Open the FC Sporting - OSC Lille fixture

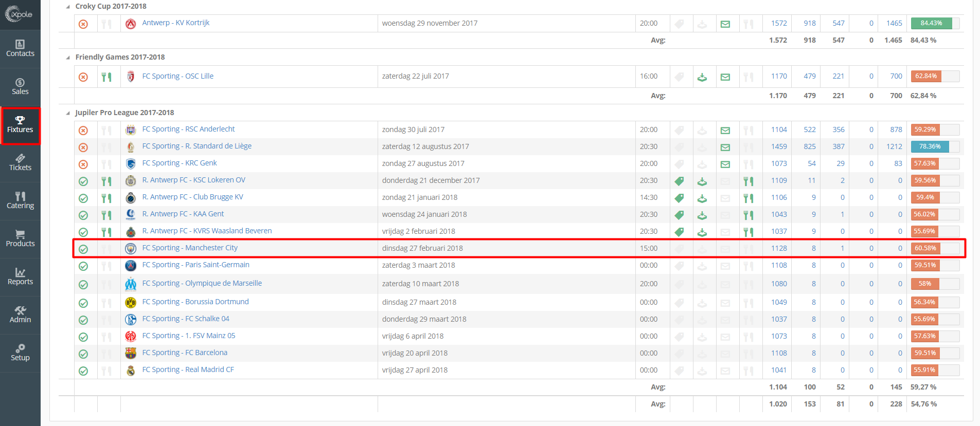pos(177,76)
